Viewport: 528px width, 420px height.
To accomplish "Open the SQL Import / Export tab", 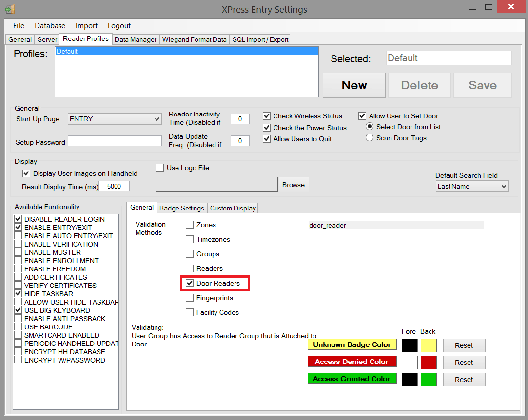I will (260, 40).
